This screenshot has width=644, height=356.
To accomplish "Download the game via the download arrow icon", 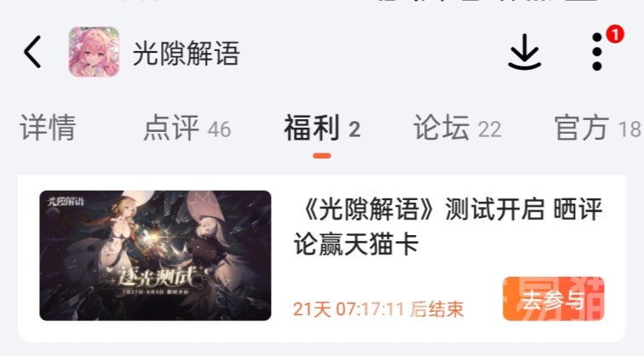I will [x=525, y=52].
